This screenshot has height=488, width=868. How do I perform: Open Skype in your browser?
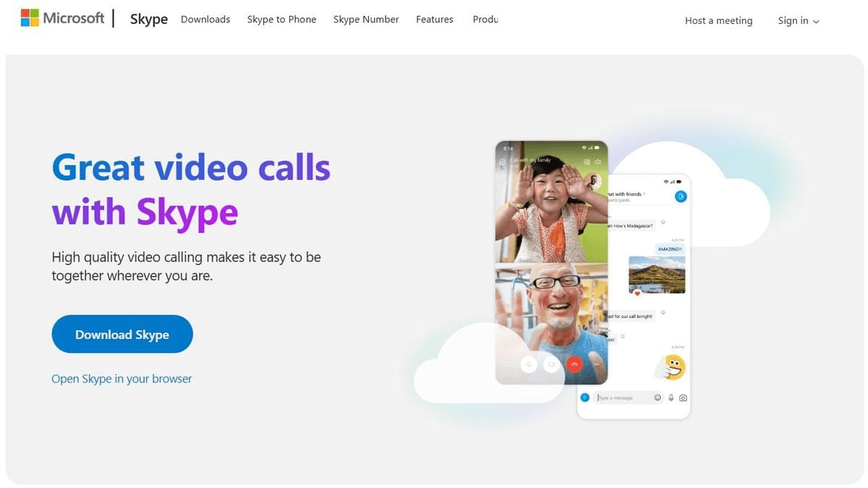click(x=122, y=378)
